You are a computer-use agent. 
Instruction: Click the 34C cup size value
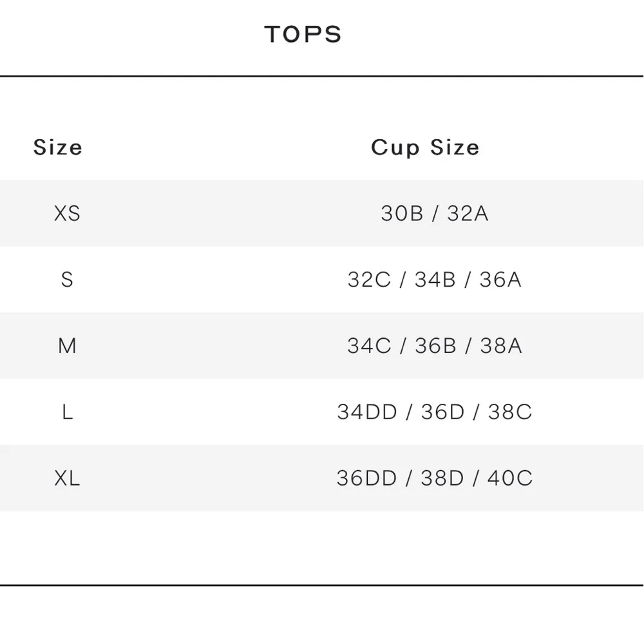pyautogui.click(x=369, y=346)
